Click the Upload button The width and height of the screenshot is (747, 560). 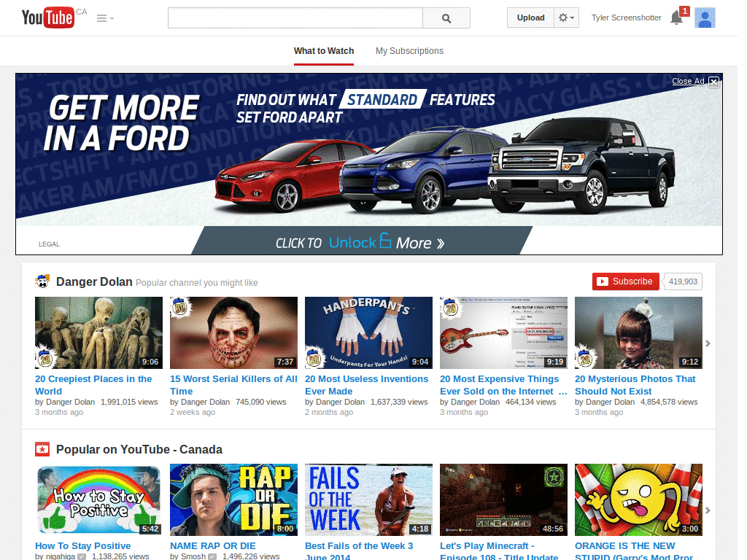530,17
